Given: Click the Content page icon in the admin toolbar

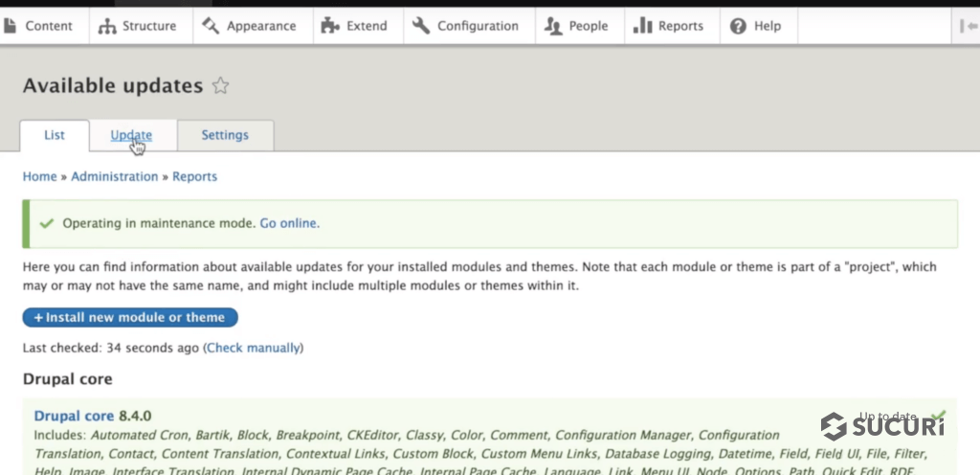Looking at the screenshot, I should click(11, 26).
